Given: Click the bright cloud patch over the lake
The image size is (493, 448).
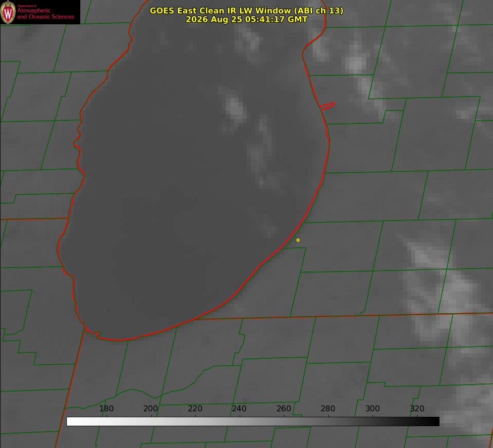Looking at the screenshot, I should (x=236, y=109).
